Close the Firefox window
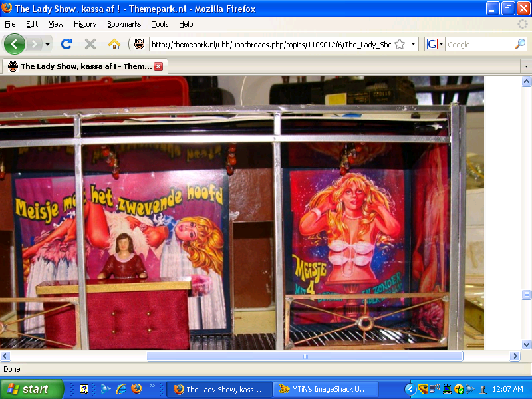The width and height of the screenshot is (532, 399). tap(523, 9)
